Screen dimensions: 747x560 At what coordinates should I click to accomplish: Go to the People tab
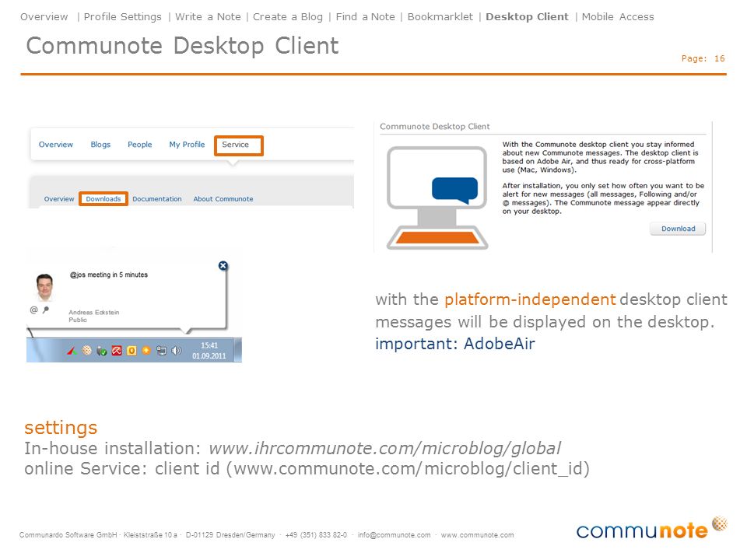coord(139,145)
